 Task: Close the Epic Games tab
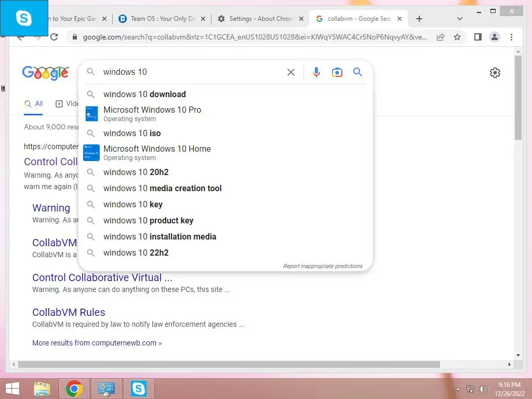[x=104, y=19]
